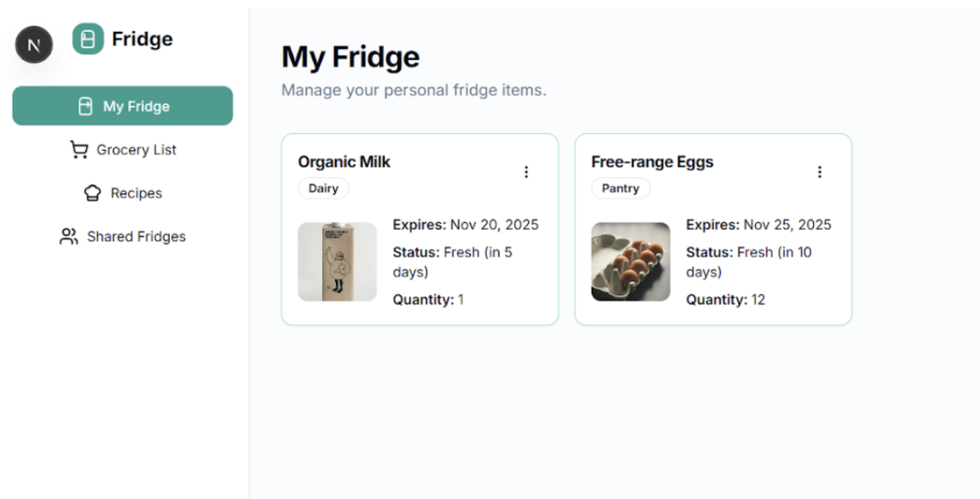This screenshot has width=980, height=499.
Task: Open the My Fridge sidebar tab
Action: pos(136,107)
